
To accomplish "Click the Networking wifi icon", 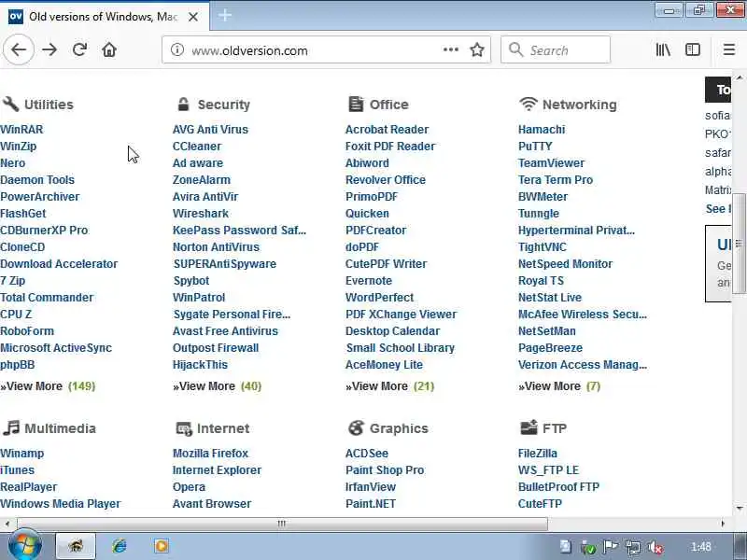I will (x=529, y=104).
